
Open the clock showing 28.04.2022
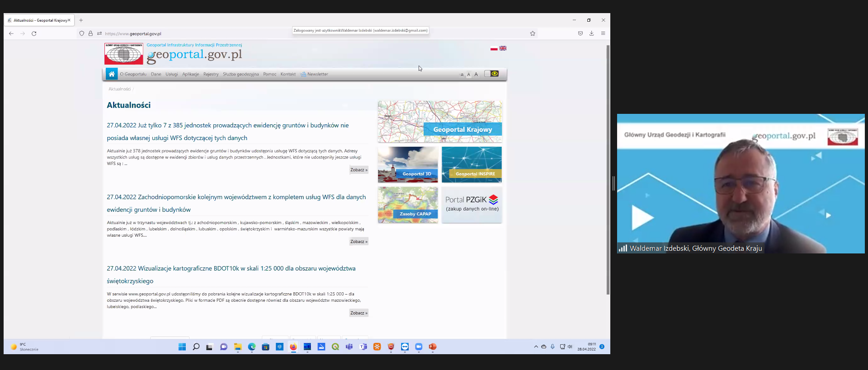tap(587, 347)
